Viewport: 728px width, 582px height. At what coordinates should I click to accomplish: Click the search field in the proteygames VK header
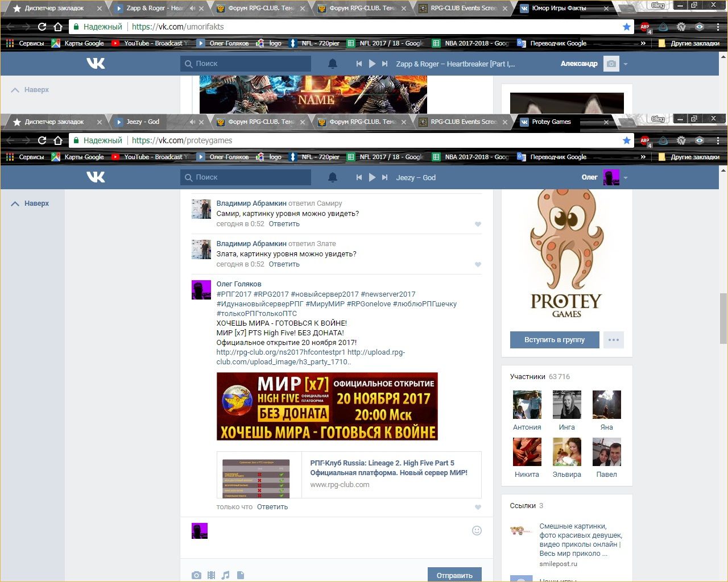pos(246,177)
